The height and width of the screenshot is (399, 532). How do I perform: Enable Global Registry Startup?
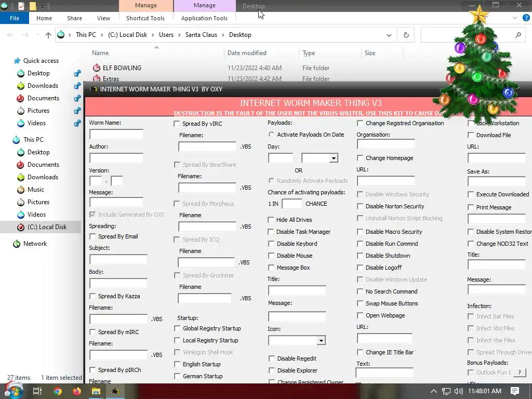coord(177,328)
